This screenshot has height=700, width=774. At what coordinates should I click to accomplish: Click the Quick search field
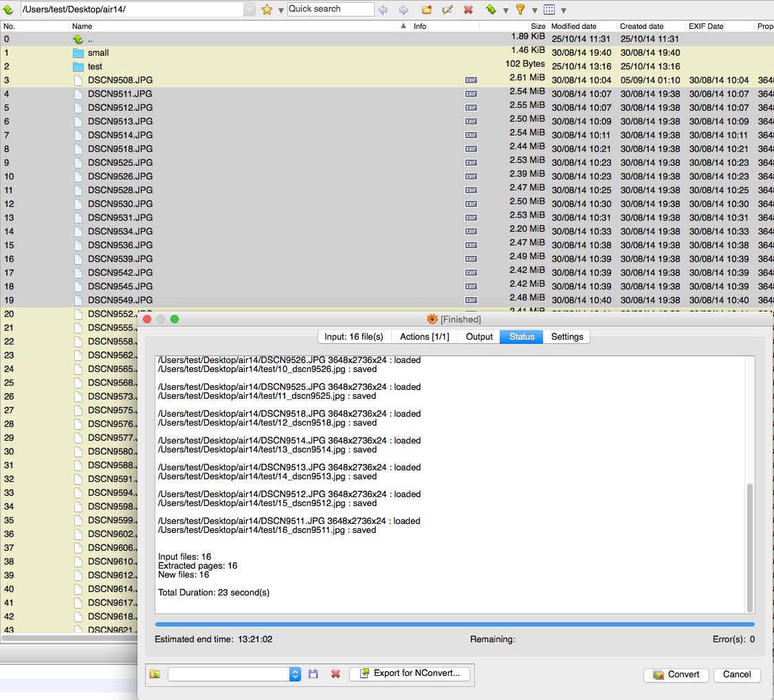[330, 9]
